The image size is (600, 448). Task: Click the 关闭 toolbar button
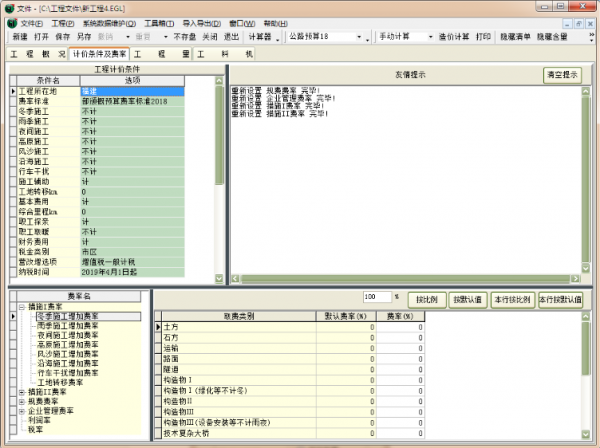click(210, 37)
